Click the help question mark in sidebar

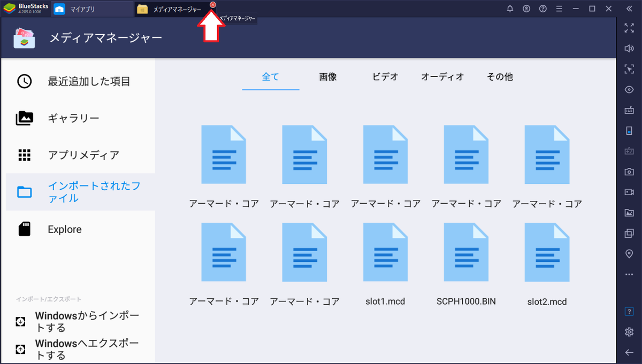[629, 311]
